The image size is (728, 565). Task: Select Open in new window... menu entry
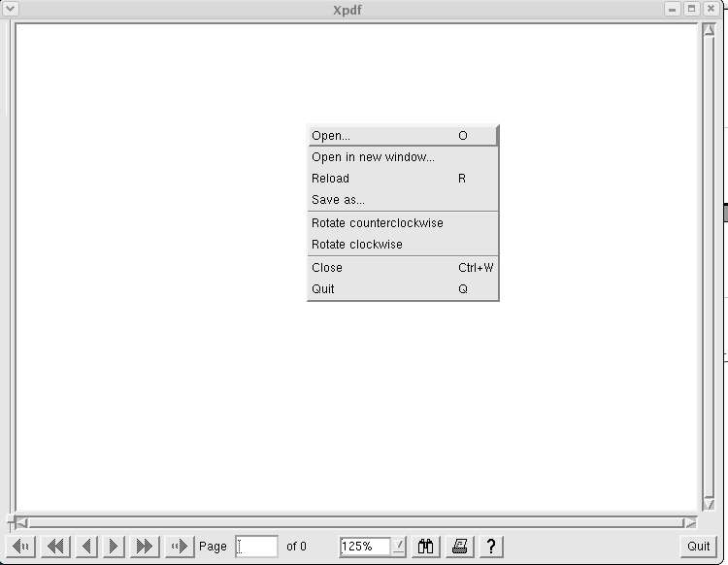point(403,157)
